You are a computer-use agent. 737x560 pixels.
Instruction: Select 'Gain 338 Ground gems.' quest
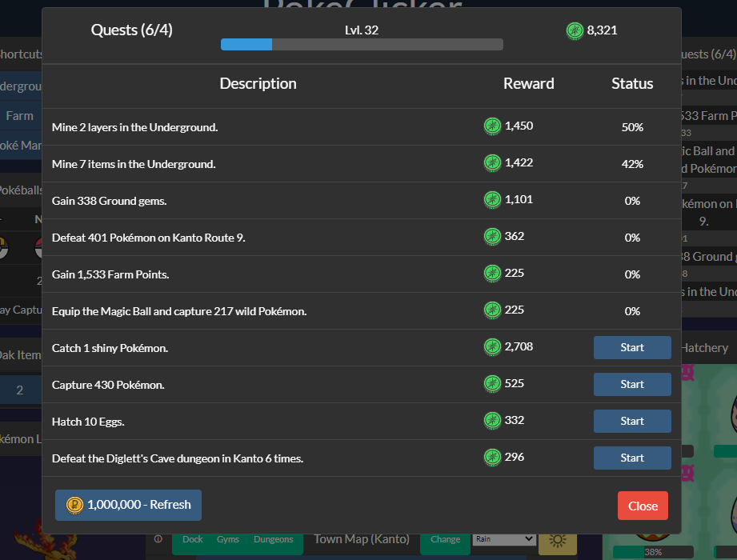tap(109, 201)
